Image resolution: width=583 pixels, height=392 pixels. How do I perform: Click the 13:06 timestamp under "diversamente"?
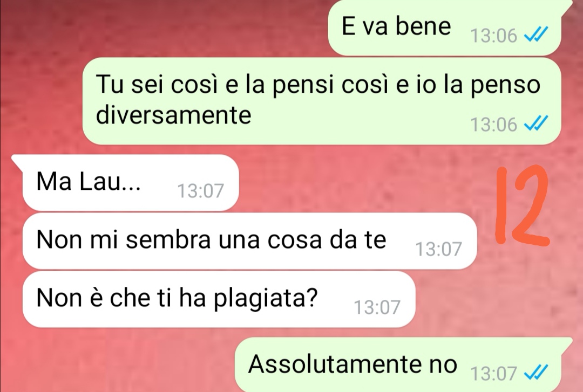pyautogui.click(x=494, y=124)
